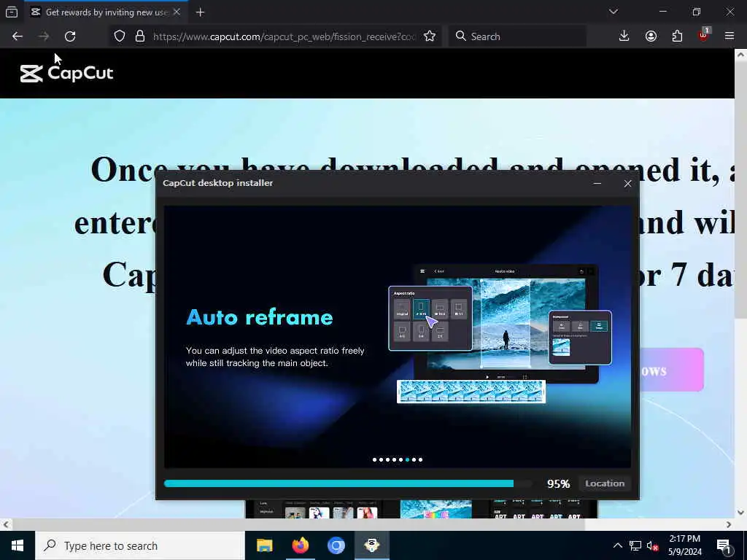Open the clock showing 2:17 PM

click(x=684, y=545)
